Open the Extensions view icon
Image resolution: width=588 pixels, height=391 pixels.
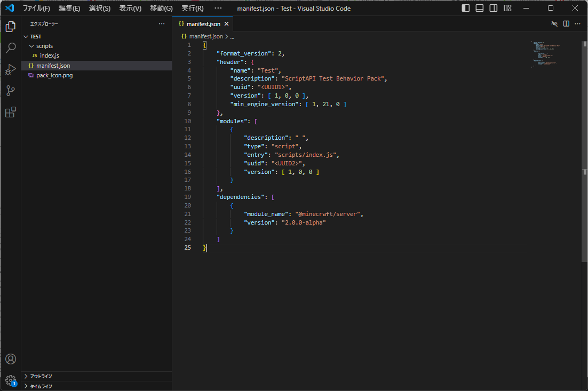click(10, 112)
